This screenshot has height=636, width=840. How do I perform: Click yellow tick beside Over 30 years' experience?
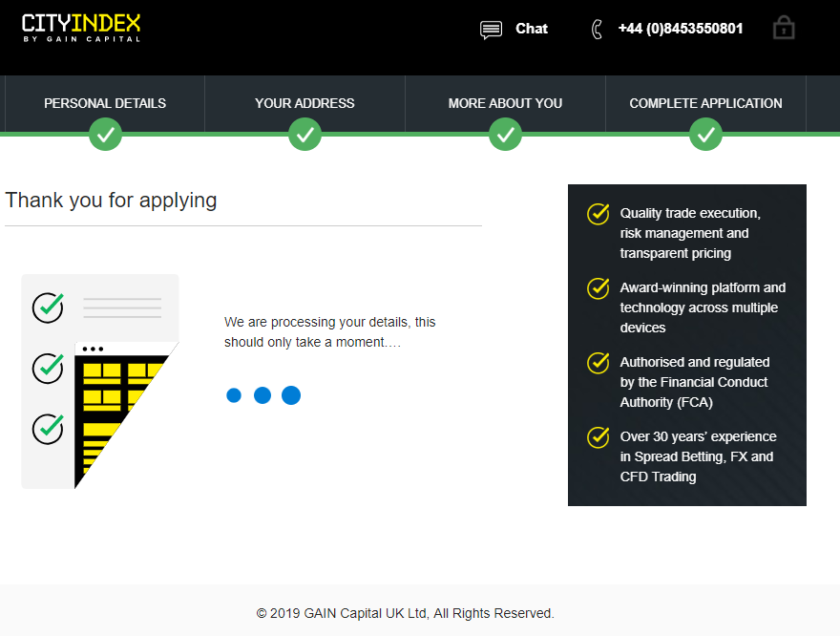(598, 437)
